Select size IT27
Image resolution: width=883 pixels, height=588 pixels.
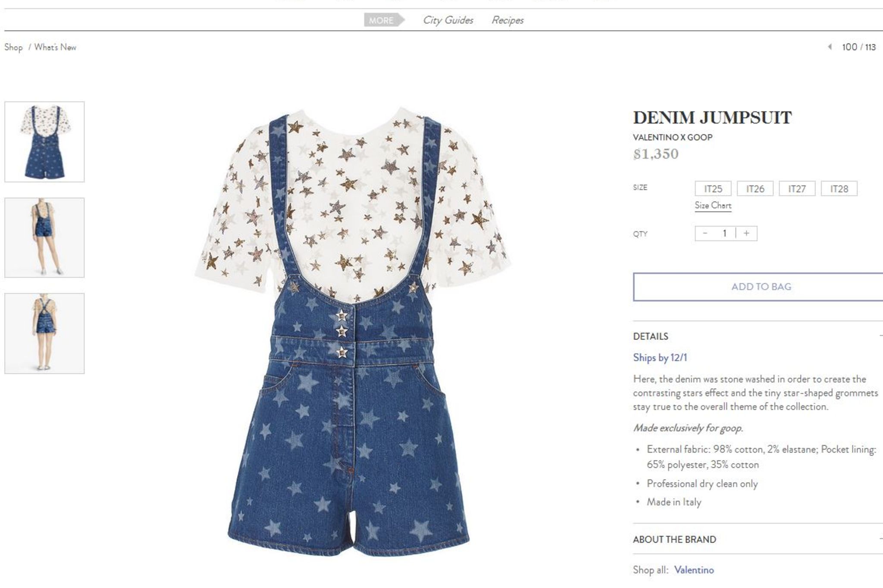(797, 189)
